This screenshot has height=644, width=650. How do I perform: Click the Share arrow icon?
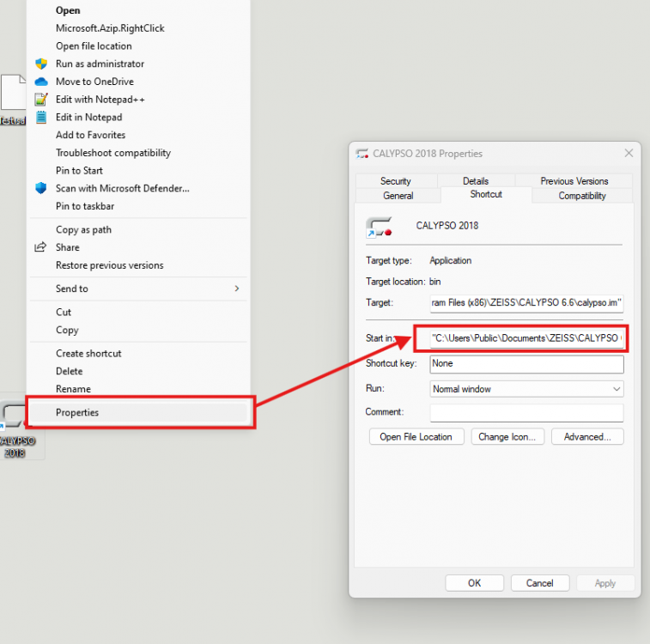40,247
